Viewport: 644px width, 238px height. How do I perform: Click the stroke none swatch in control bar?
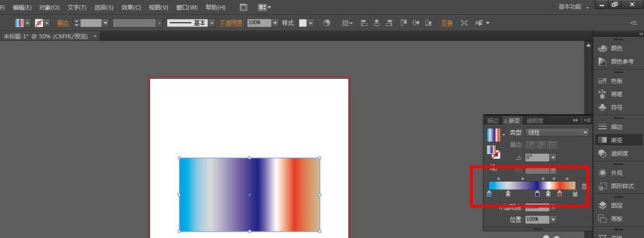pyautogui.click(x=39, y=23)
